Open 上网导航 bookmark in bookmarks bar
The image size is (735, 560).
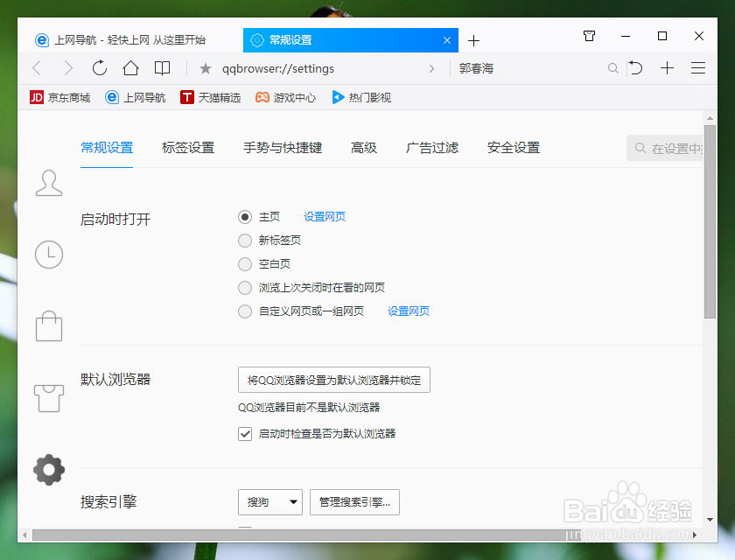coord(135,97)
